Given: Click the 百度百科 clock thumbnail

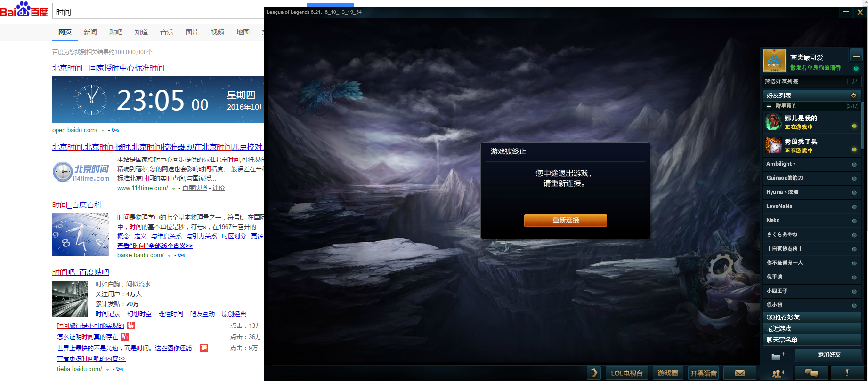Looking at the screenshot, I should point(81,234).
